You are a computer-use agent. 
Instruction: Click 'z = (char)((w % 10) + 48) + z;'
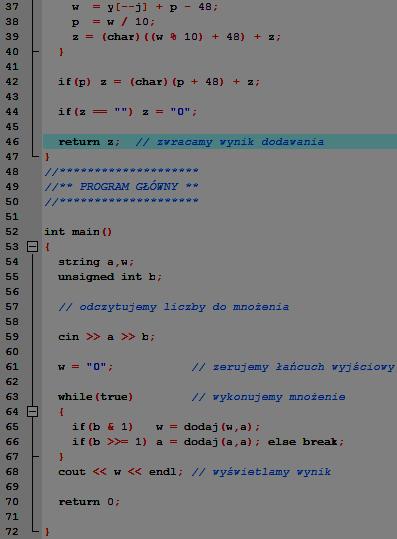[x=176, y=36]
